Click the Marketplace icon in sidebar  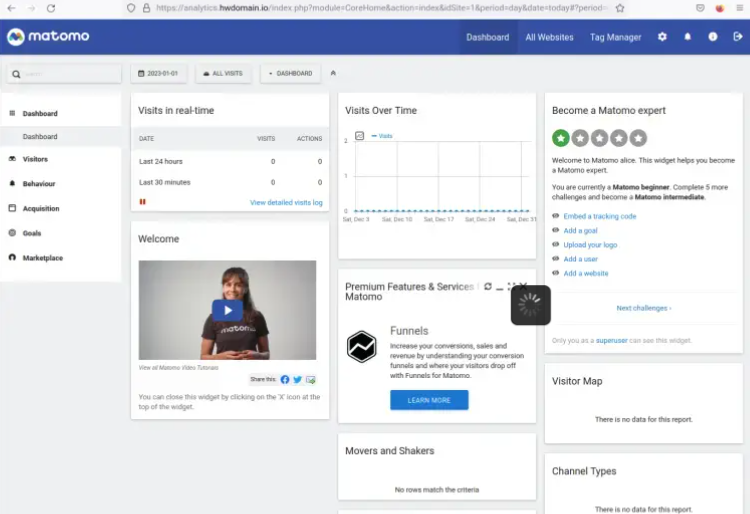12,257
